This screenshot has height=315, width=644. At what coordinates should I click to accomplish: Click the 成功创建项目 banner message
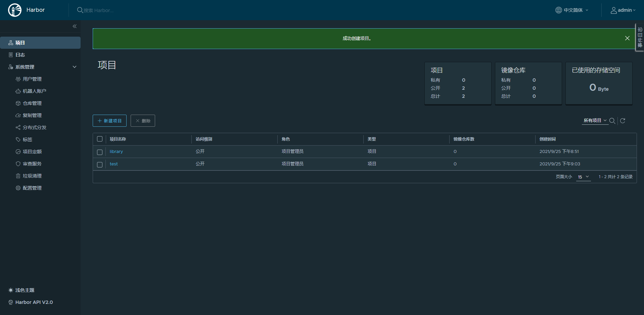[x=357, y=39]
